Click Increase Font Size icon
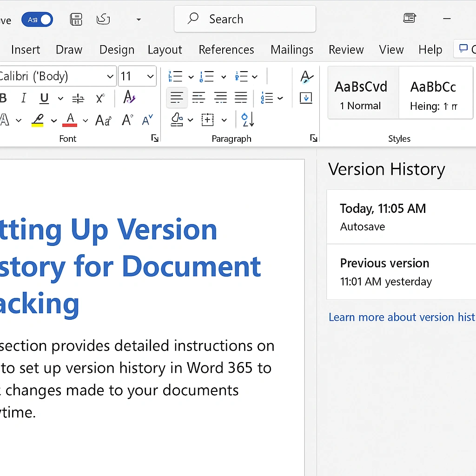The height and width of the screenshot is (476, 476). (127, 120)
